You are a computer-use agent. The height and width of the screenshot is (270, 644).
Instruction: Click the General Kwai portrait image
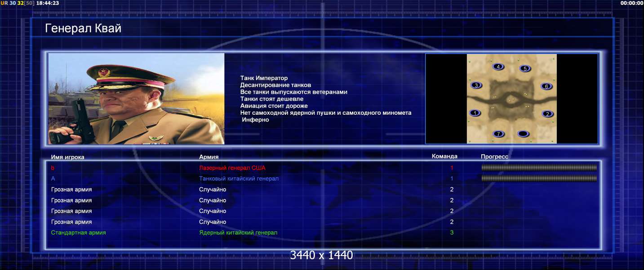[136, 99]
